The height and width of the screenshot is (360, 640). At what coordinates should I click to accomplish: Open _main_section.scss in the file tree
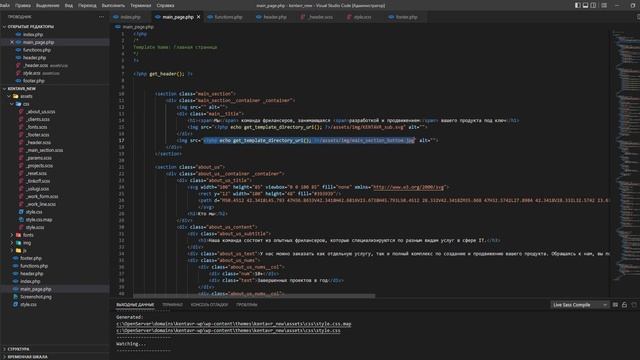click(x=44, y=150)
